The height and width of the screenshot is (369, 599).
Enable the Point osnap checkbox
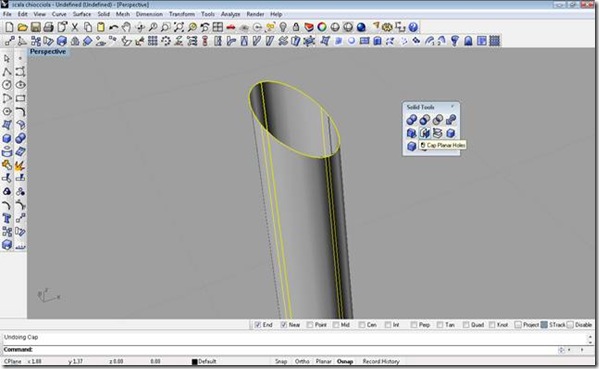click(x=310, y=325)
